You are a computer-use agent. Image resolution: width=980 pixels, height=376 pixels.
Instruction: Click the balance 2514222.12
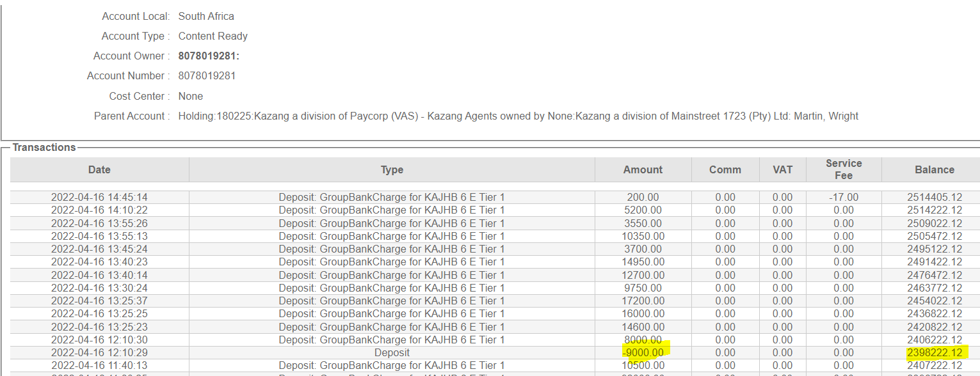pyautogui.click(x=935, y=210)
